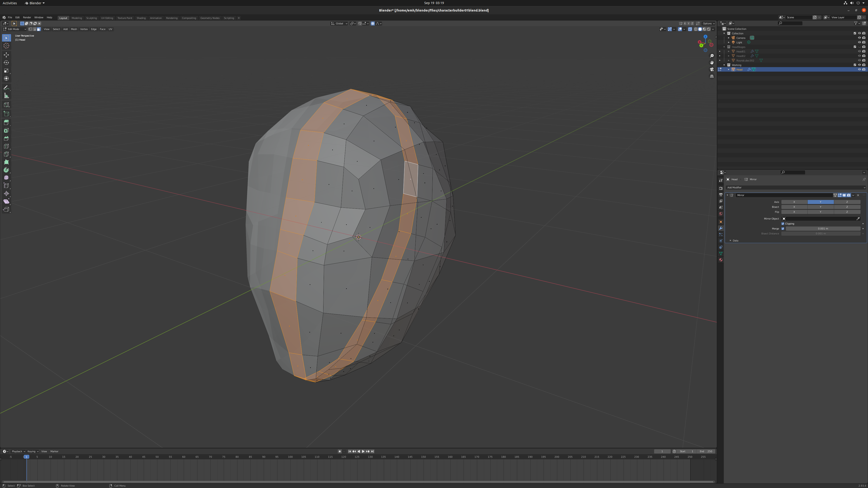Select the Spin tool

click(x=6, y=170)
